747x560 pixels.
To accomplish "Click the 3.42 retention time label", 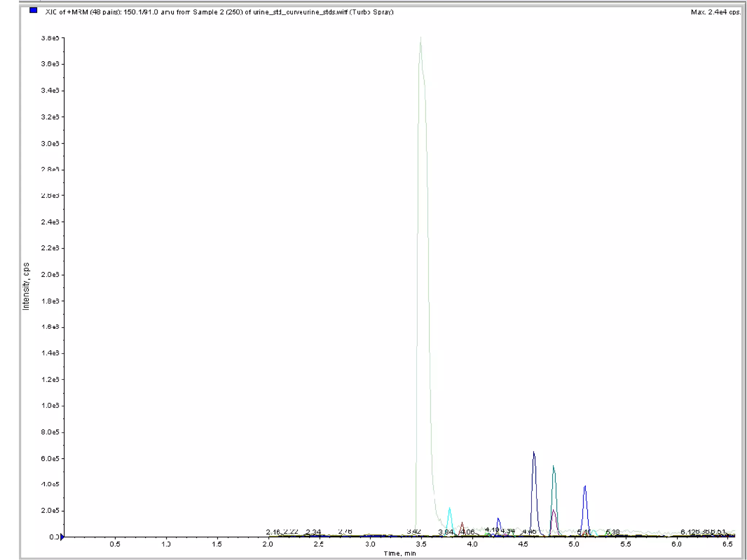I will point(414,531).
